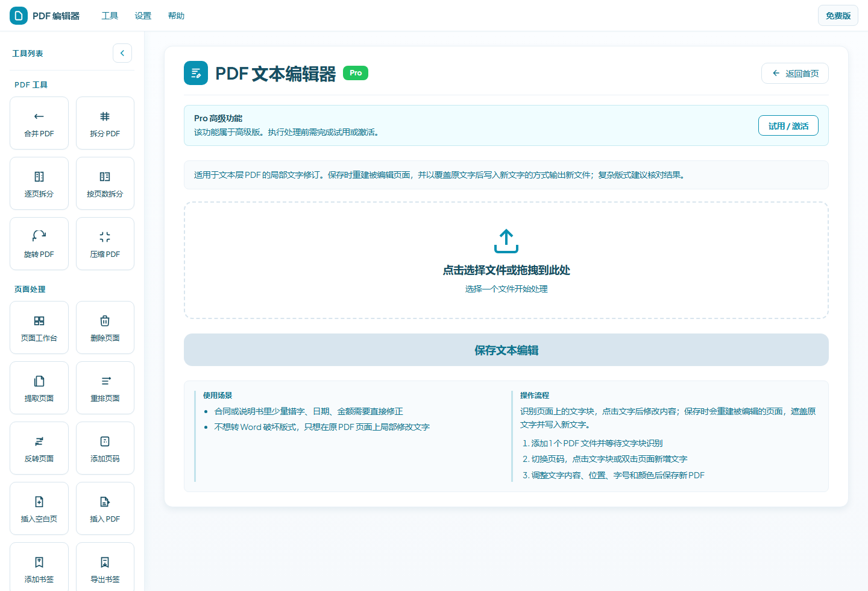Viewport: 868px width, 591px height.
Task: Click the 使用场景 heading
Action: 218,395
